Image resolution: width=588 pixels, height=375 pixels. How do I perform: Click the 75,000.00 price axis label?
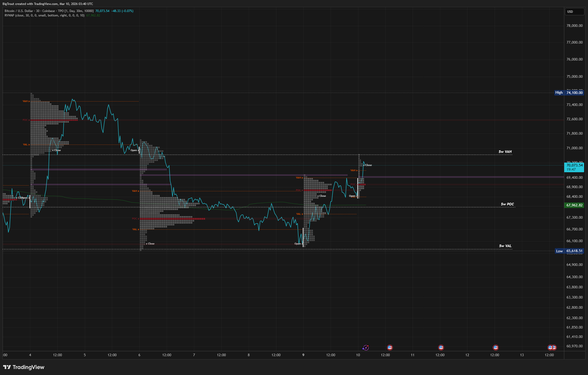click(x=574, y=76)
